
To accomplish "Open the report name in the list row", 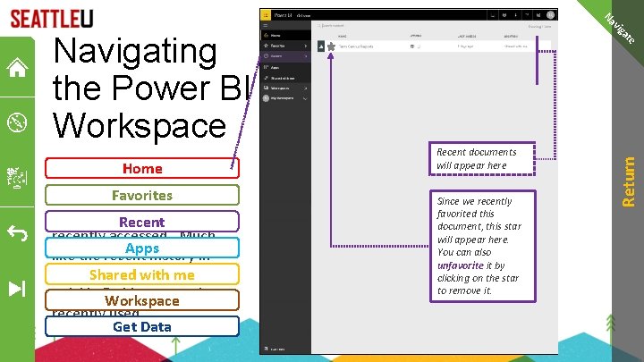I will (x=356, y=46).
